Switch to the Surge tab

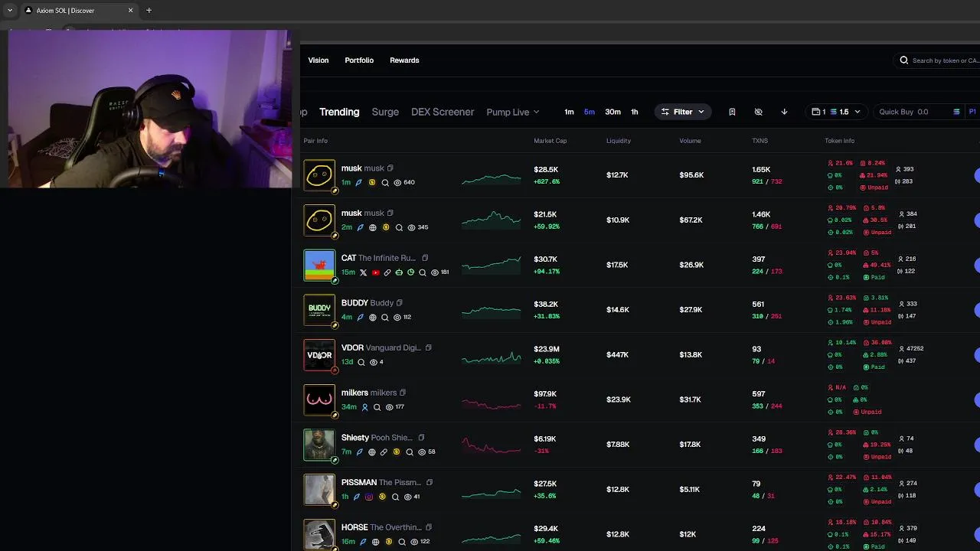pos(385,112)
